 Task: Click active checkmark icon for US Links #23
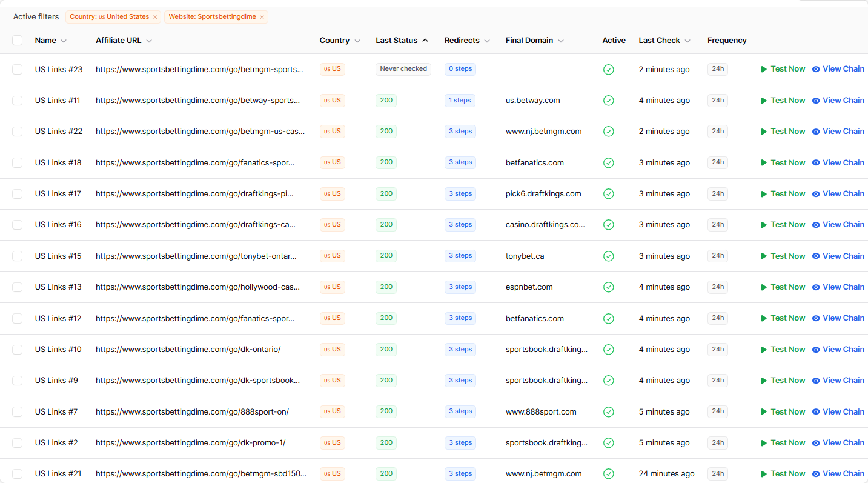point(609,70)
